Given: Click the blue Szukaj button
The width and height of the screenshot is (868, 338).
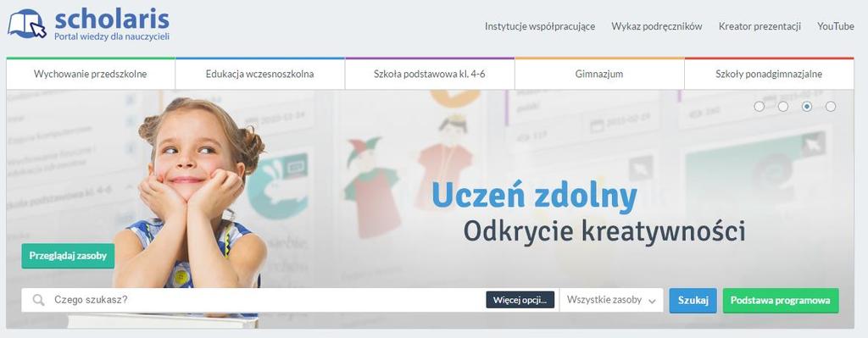Looking at the screenshot, I should tap(693, 301).
